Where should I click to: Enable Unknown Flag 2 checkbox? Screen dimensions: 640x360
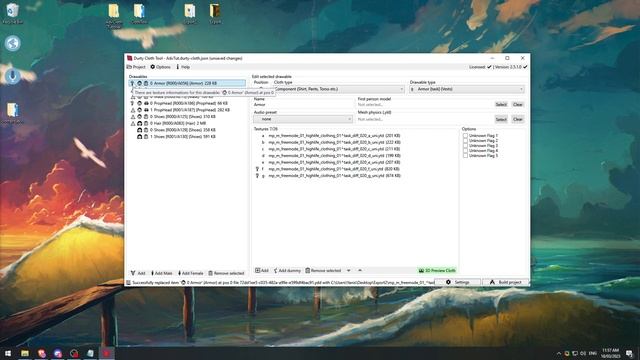point(465,140)
